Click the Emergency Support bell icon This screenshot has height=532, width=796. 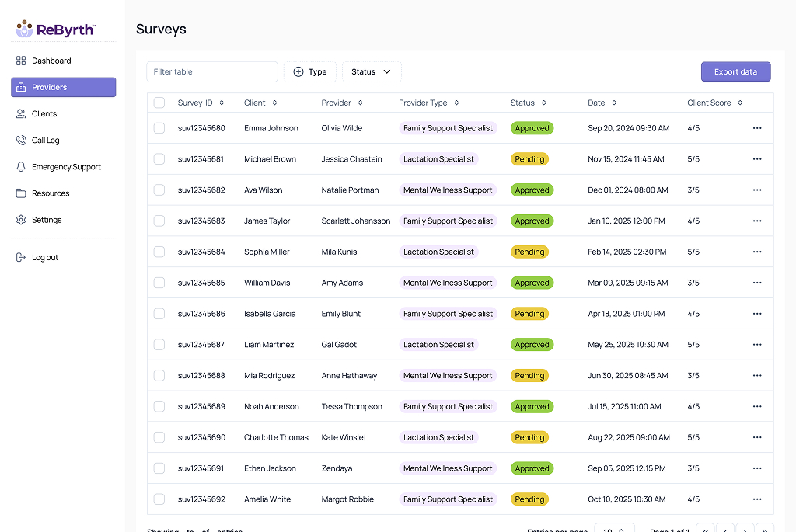tap(21, 167)
